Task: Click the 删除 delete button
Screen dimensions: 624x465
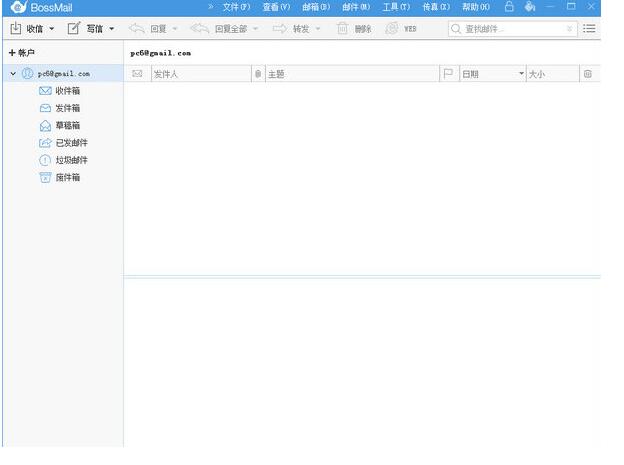Action: point(354,29)
